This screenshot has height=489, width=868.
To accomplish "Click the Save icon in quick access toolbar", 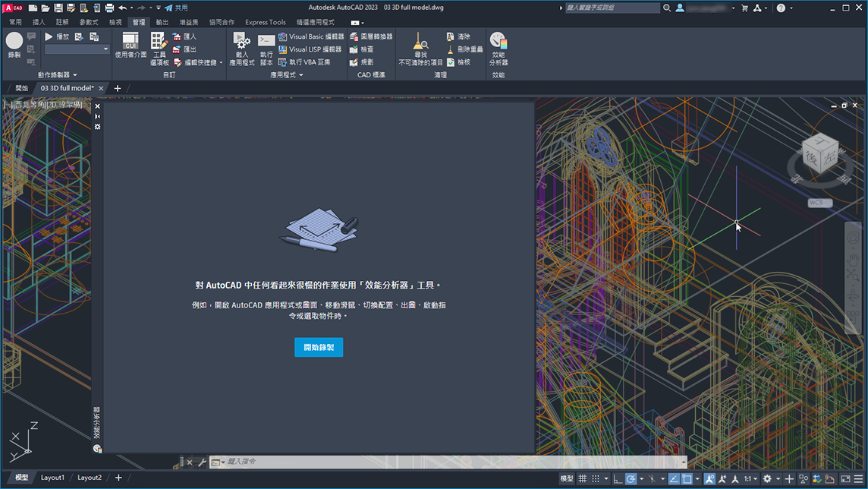I will pyautogui.click(x=58, y=8).
